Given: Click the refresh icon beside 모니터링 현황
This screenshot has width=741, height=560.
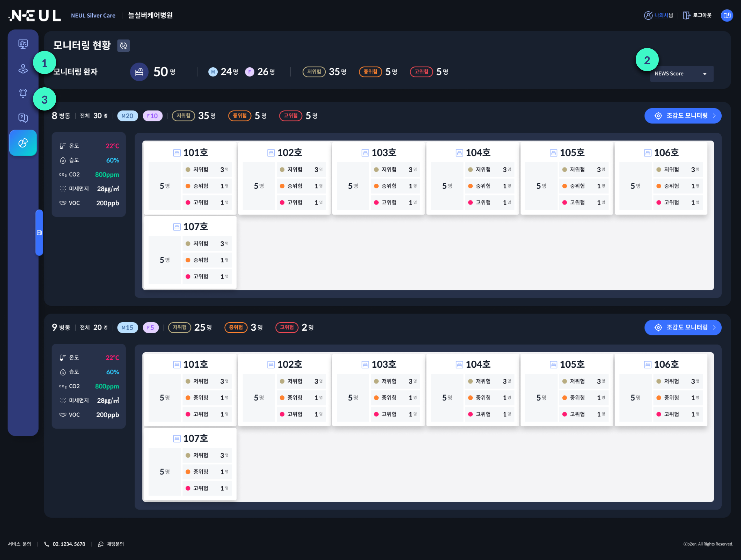Looking at the screenshot, I should pyautogui.click(x=123, y=45).
